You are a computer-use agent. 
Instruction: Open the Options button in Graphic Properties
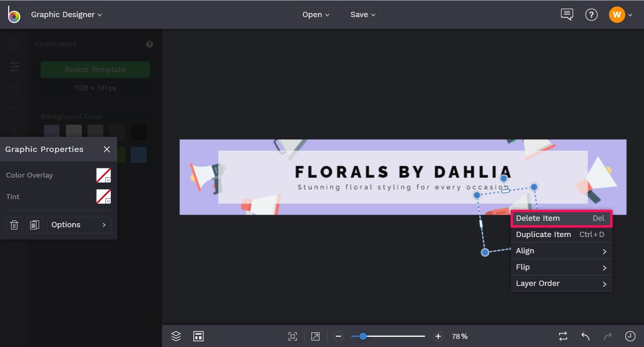point(79,225)
